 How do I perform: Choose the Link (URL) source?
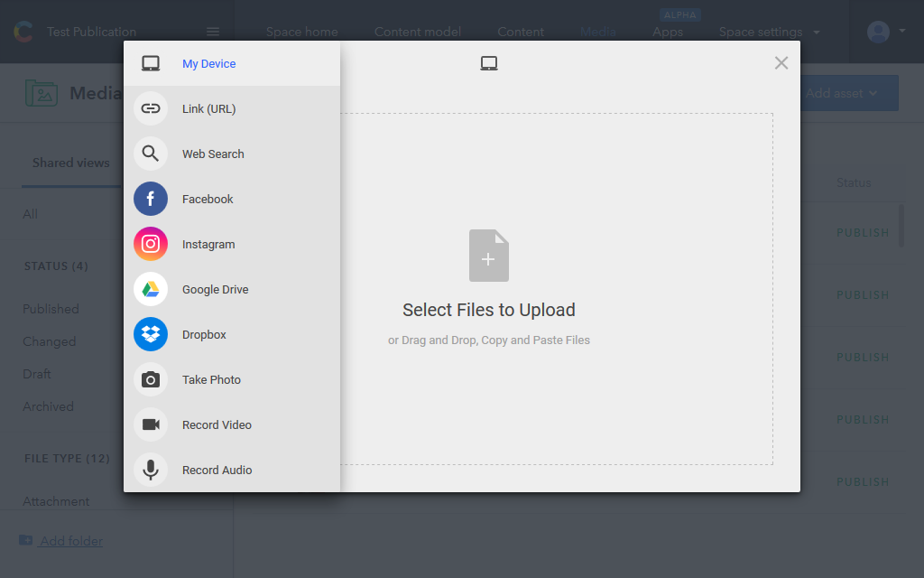(x=151, y=108)
